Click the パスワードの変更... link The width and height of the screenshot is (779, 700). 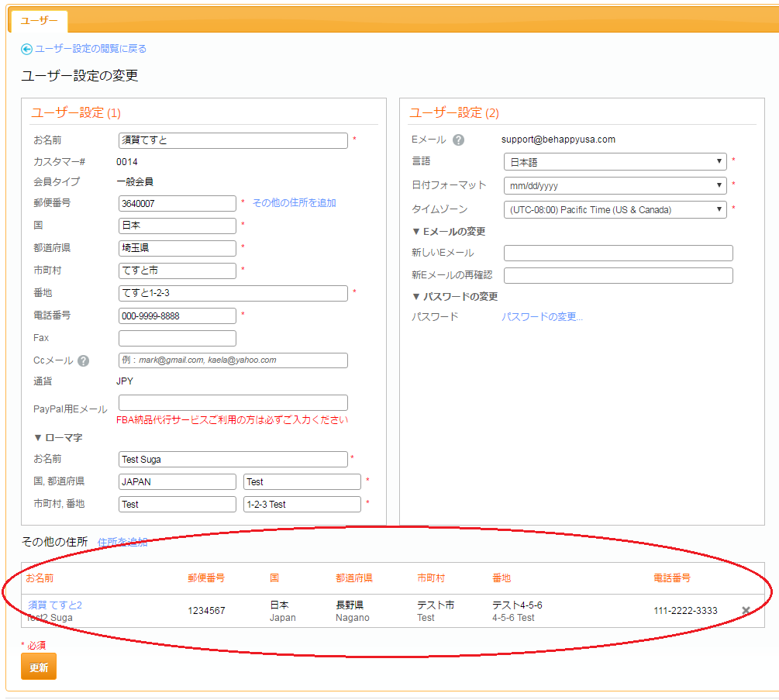pyautogui.click(x=542, y=317)
